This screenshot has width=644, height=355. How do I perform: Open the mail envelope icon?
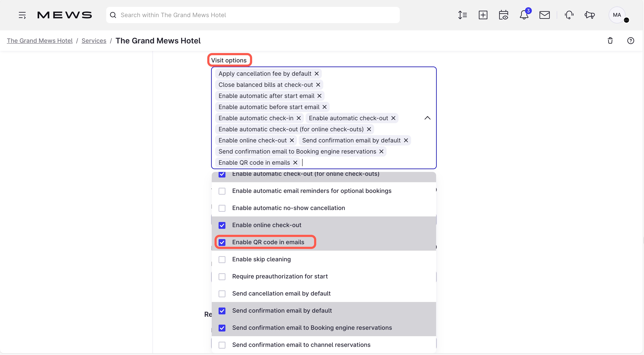(544, 15)
